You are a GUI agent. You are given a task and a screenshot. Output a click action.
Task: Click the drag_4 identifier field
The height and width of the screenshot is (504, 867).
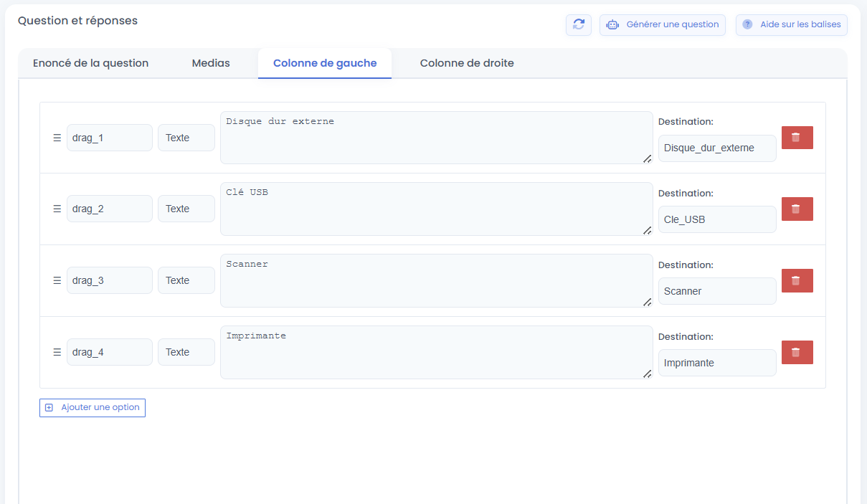110,352
